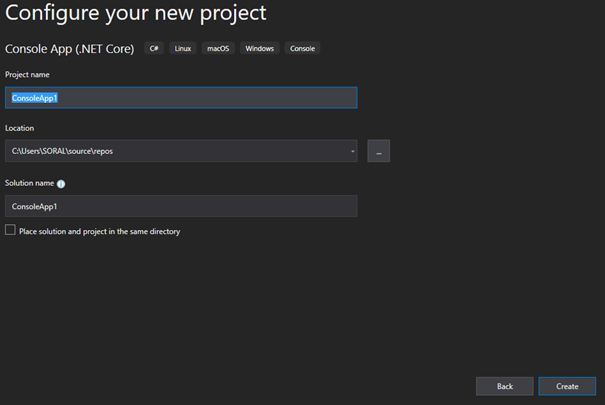Click the Solution name label text
The image size is (605, 405).
pos(29,183)
